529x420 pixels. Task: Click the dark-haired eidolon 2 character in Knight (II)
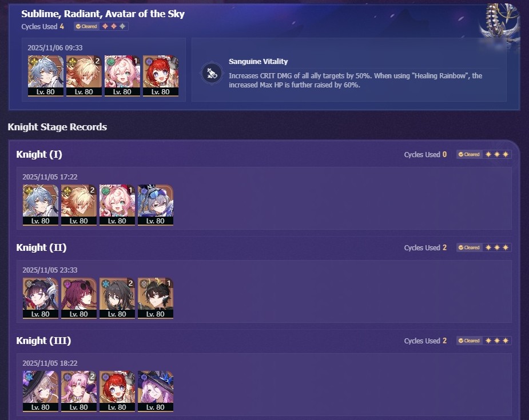pyautogui.click(x=117, y=298)
